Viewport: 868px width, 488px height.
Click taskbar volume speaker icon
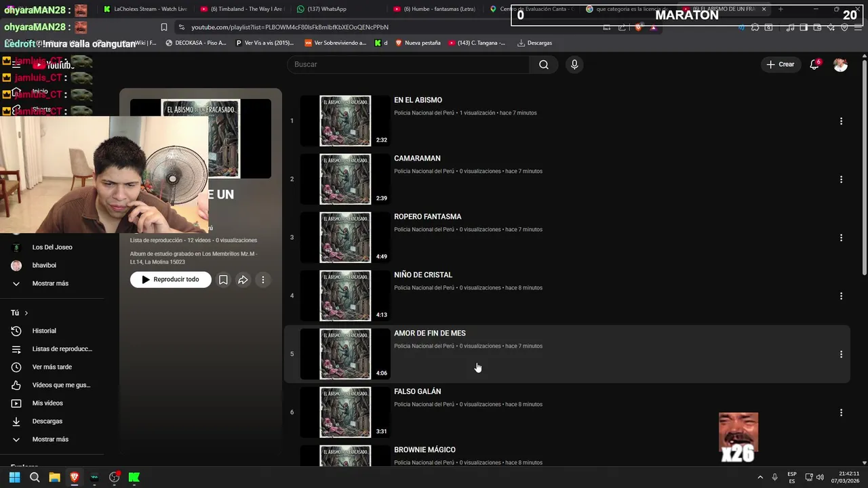[820, 477]
